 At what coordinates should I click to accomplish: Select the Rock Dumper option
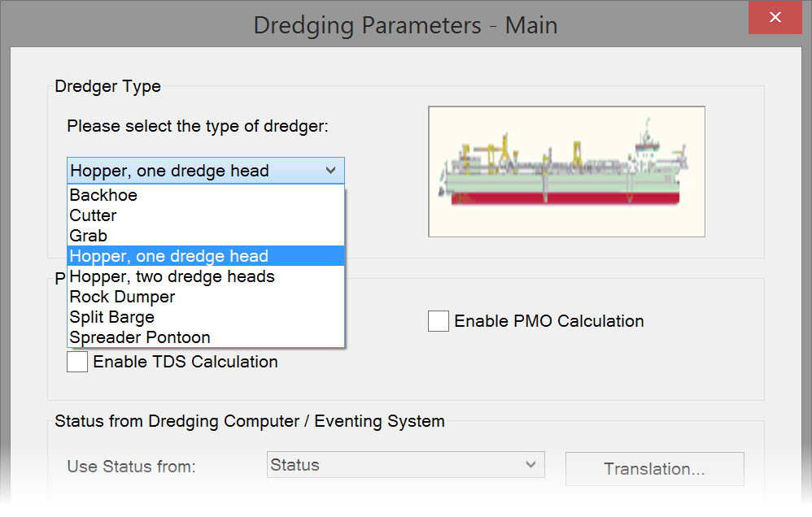coord(122,297)
